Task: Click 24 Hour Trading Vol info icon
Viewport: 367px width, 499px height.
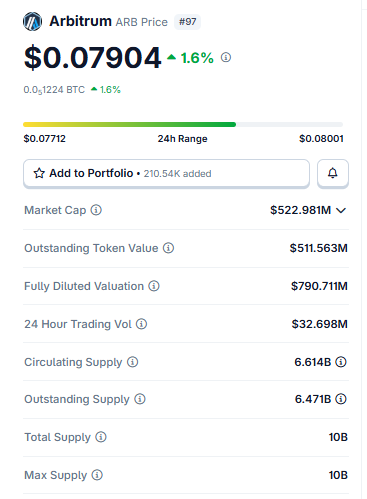Action: 141,324
